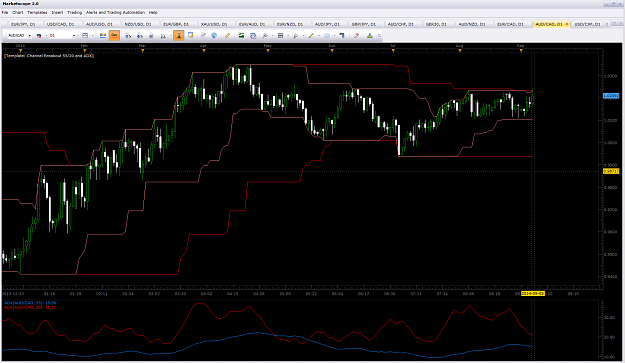The height and width of the screenshot is (363, 625).
Task: Click the Template: Channel Breakout label
Action: coord(49,56)
